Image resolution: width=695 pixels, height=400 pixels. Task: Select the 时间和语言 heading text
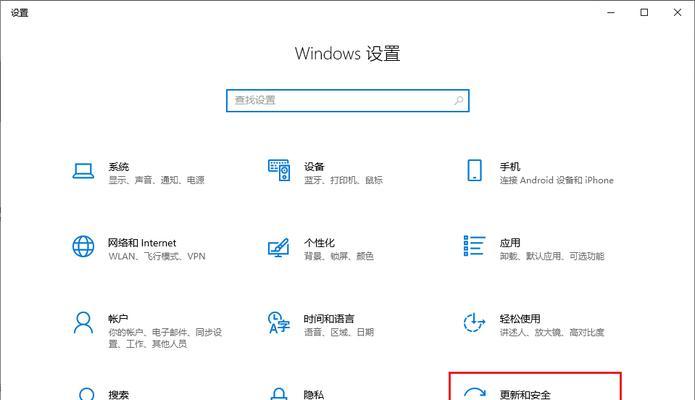point(329,319)
